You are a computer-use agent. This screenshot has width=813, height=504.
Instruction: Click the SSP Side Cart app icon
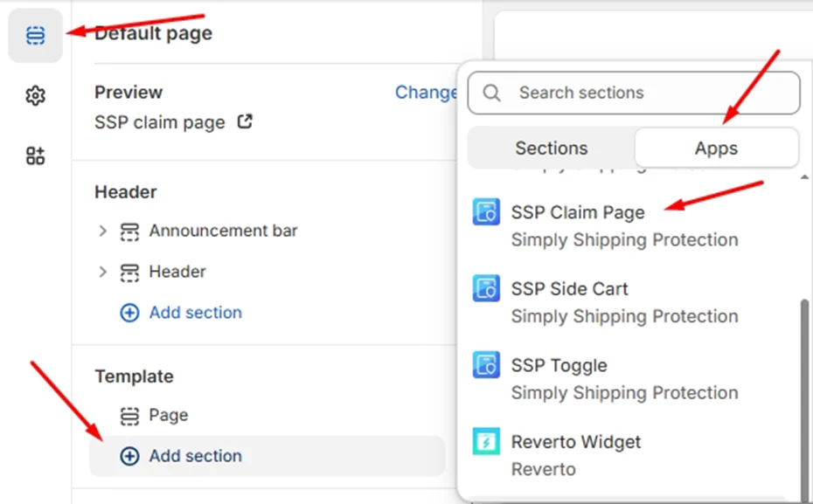(486, 288)
